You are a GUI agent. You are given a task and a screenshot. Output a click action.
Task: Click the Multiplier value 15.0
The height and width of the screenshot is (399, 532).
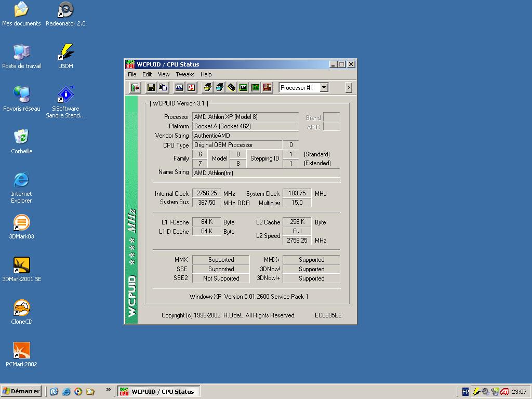point(297,203)
